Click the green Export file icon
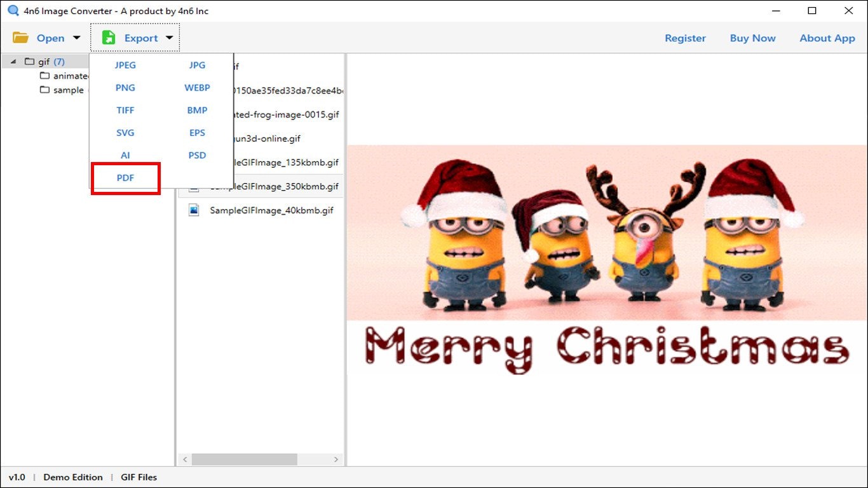 (109, 37)
